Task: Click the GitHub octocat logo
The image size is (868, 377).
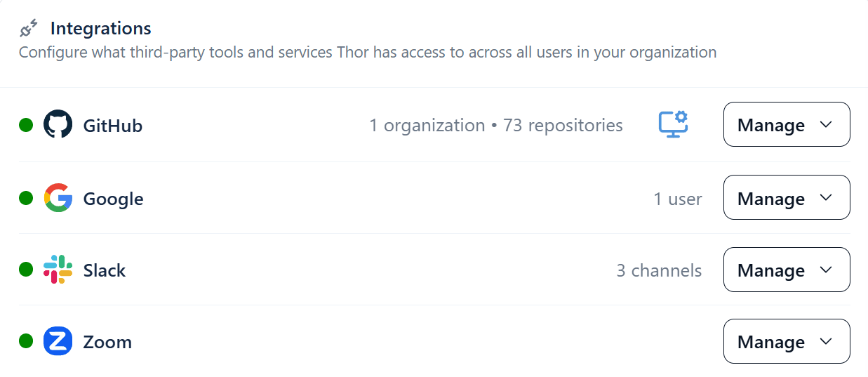Action: point(58,125)
